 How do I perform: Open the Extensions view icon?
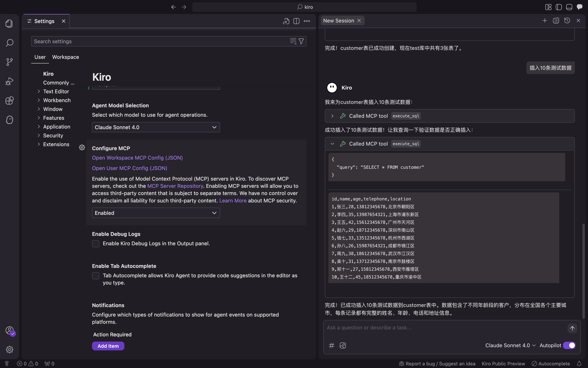[9, 101]
